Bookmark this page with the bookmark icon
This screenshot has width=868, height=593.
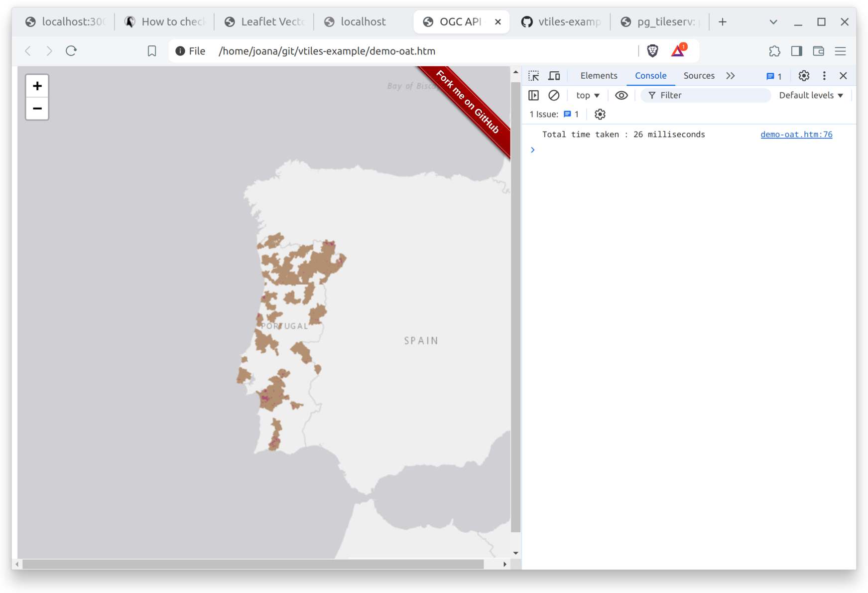[152, 51]
